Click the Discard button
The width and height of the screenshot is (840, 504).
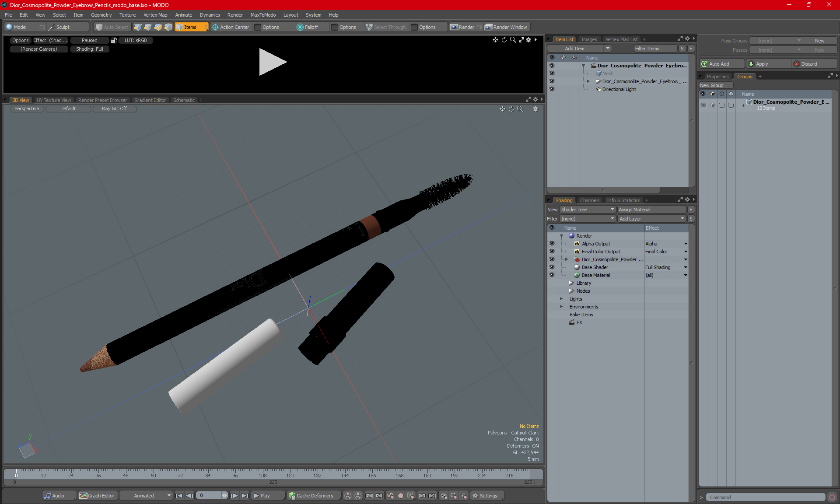pyautogui.click(x=814, y=64)
